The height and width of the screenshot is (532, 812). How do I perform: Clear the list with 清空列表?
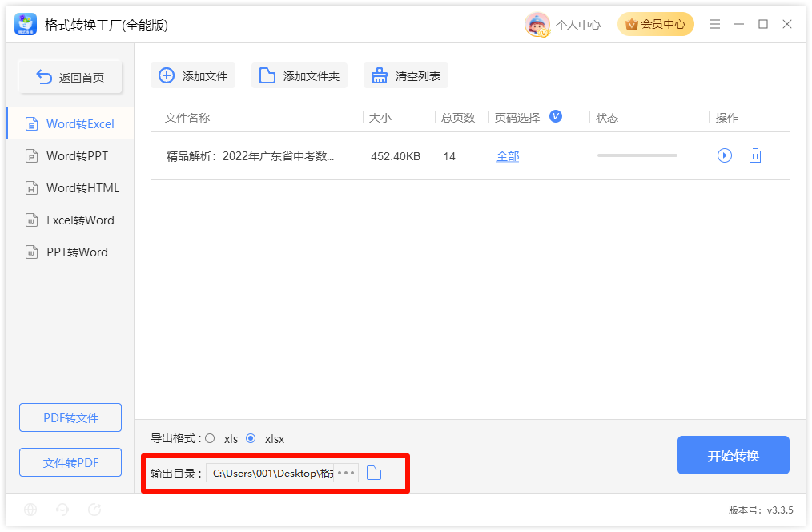click(405, 75)
